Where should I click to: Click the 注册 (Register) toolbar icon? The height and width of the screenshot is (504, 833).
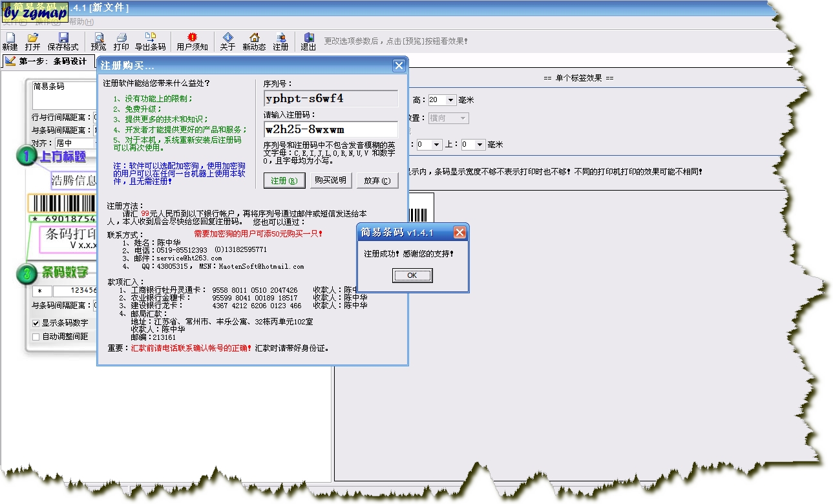[280, 42]
